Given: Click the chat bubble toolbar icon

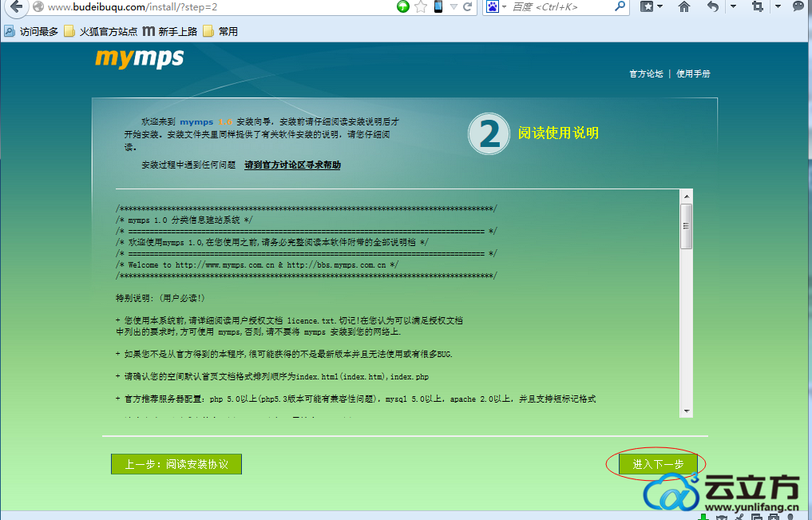Looking at the screenshot, I should 798,6.
